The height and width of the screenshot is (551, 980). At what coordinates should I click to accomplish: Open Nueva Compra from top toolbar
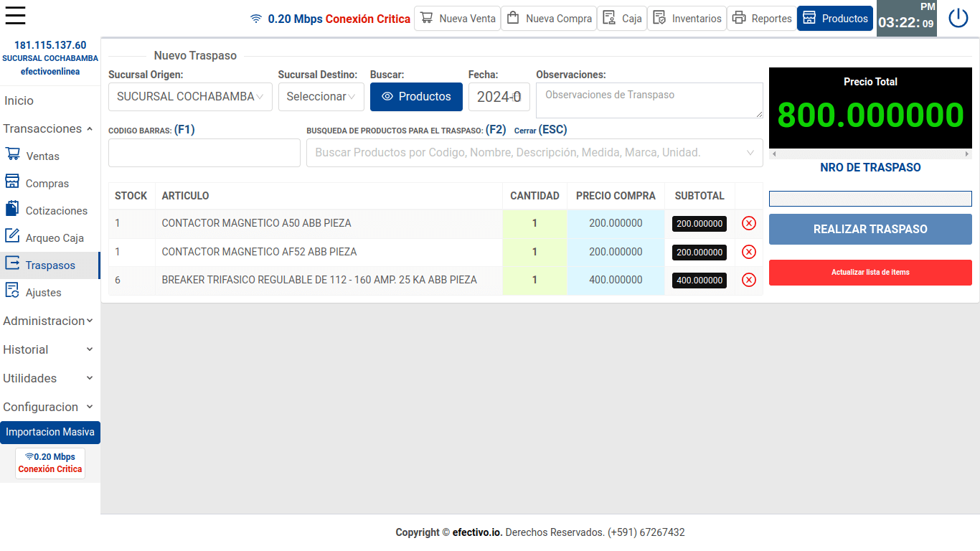click(x=549, y=18)
